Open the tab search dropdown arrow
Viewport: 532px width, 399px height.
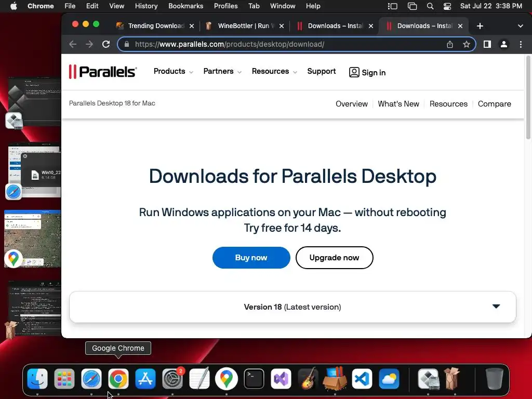click(521, 26)
